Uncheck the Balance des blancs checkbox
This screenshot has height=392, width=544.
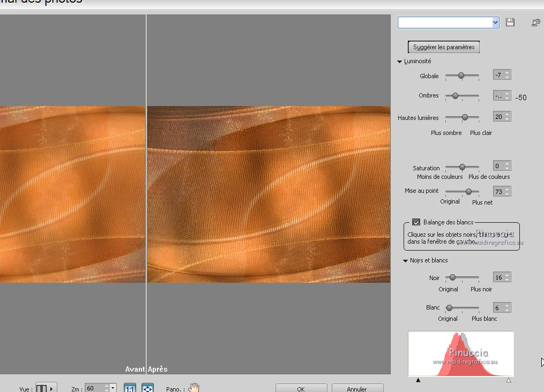416,222
